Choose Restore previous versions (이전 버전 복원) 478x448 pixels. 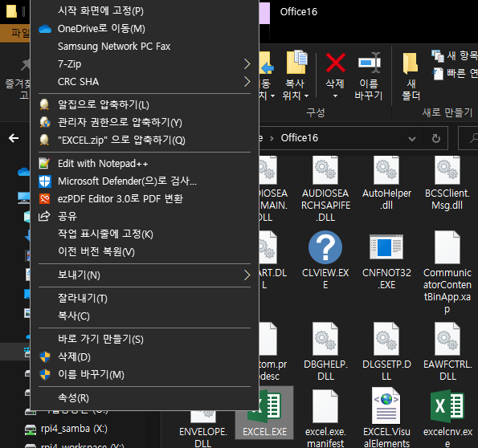point(145,252)
